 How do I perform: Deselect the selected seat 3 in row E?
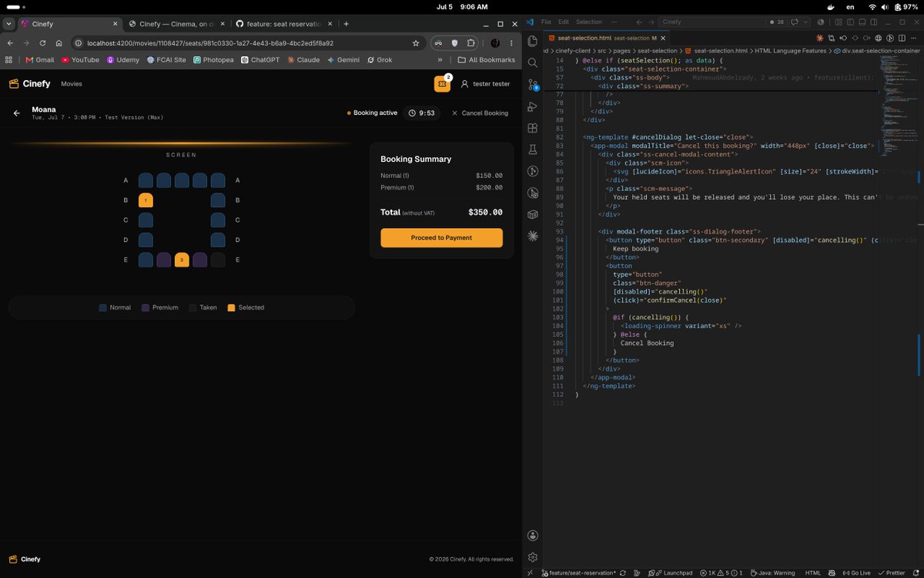pyautogui.click(x=182, y=260)
